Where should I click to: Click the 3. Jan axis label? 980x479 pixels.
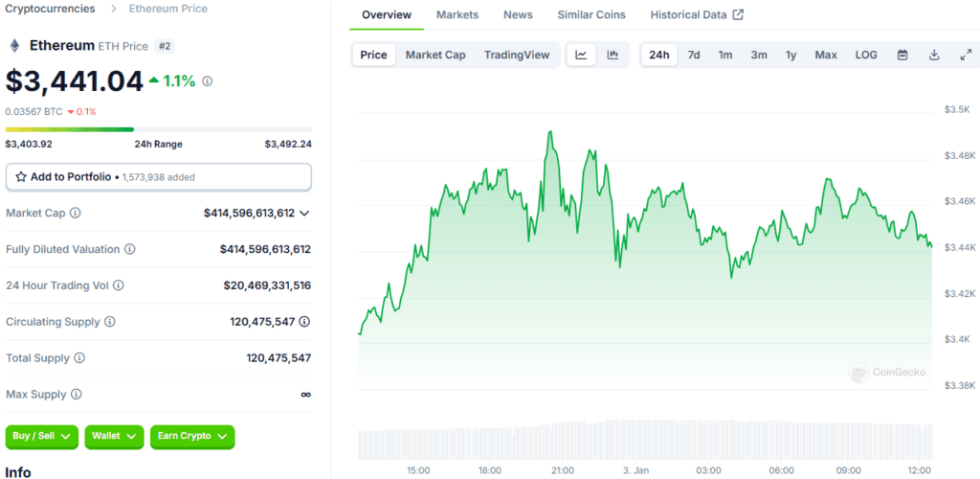tap(636, 470)
